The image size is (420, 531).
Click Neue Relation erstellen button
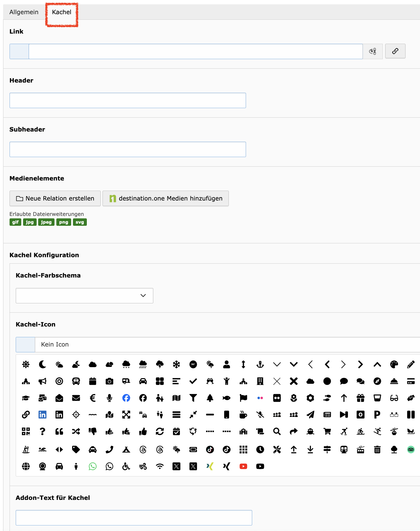click(x=55, y=198)
